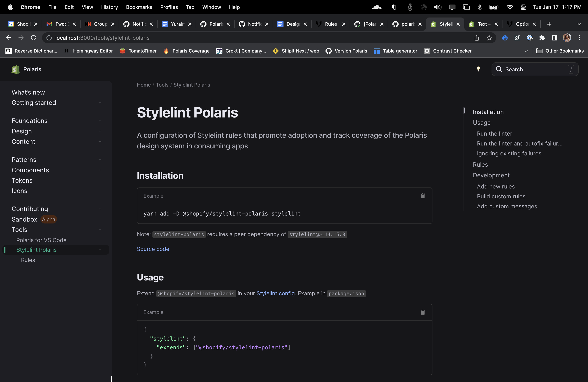Switch to the Rules browser tab
This screenshot has width=588, height=382.
tap(330, 24)
